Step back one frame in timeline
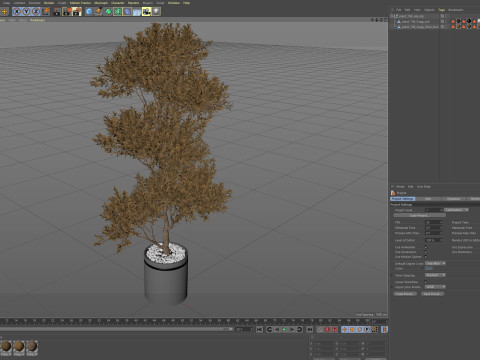The height and width of the screenshot is (360, 480). (x=277, y=329)
